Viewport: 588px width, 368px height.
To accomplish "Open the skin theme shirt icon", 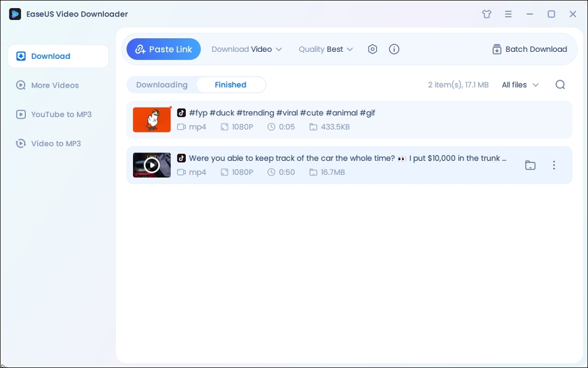I will (486, 14).
